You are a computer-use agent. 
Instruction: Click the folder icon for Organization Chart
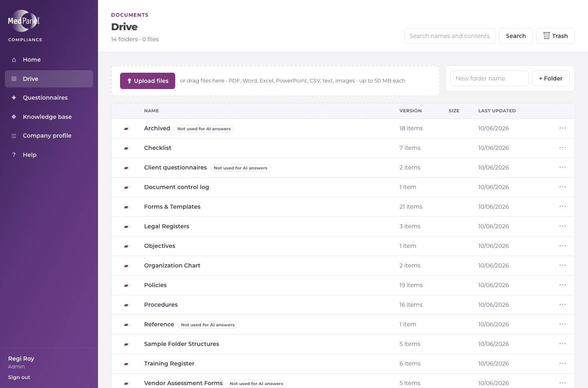click(x=126, y=266)
